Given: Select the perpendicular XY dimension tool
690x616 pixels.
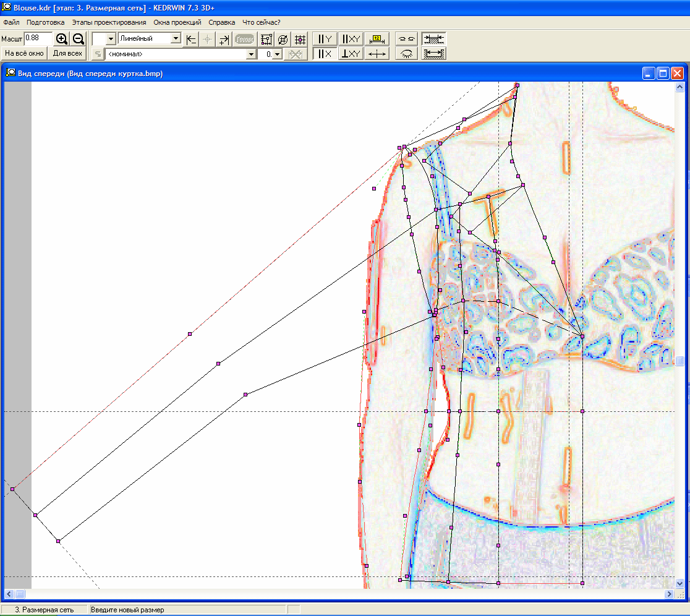Looking at the screenshot, I should tap(351, 54).
